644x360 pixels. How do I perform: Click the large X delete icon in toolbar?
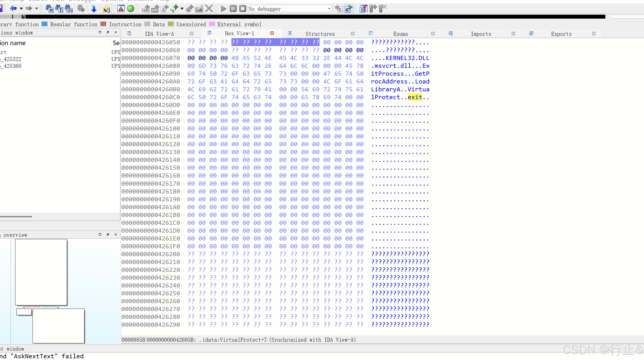point(209,9)
